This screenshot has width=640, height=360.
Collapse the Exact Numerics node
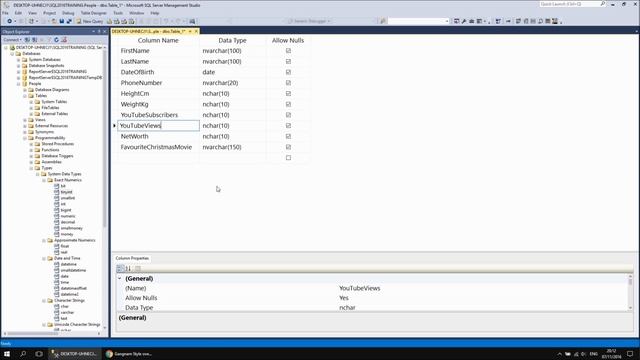[44, 180]
